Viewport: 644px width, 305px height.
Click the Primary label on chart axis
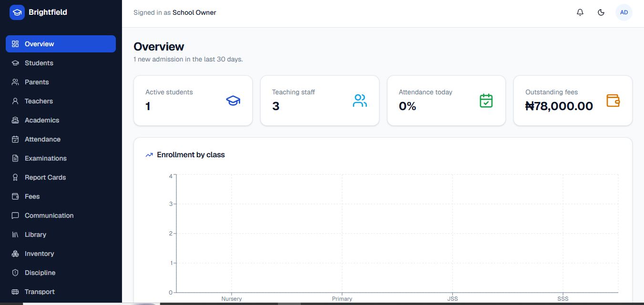pyautogui.click(x=342, y=299)
